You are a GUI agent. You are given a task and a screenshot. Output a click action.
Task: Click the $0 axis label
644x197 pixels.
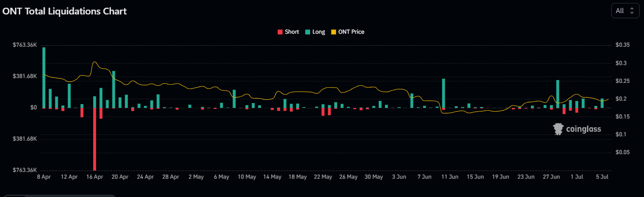tap(34, 107)
